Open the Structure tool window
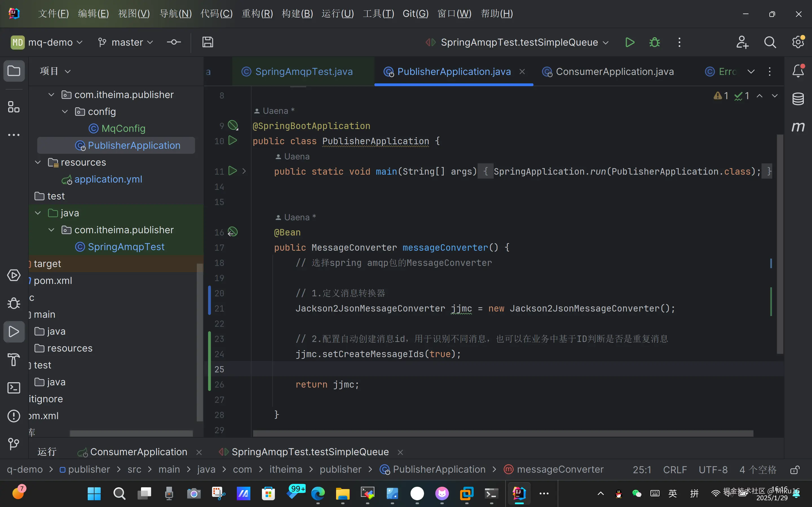 (14, 107)
